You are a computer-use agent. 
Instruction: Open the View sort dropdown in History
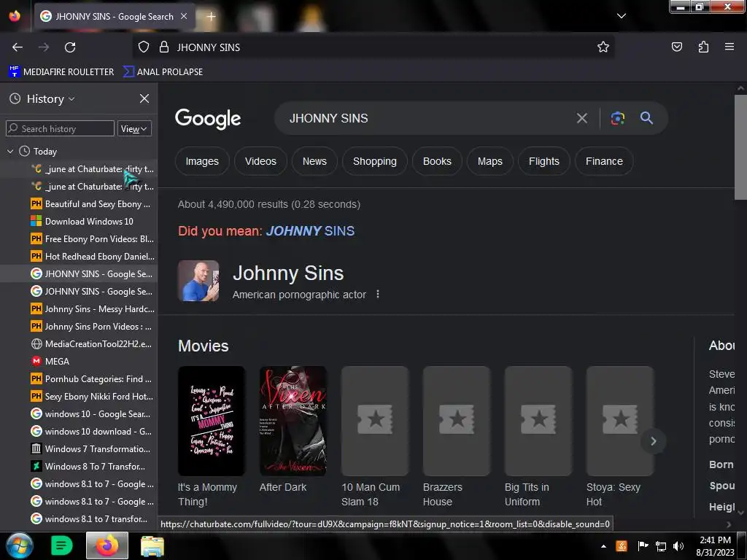(134, 128)
